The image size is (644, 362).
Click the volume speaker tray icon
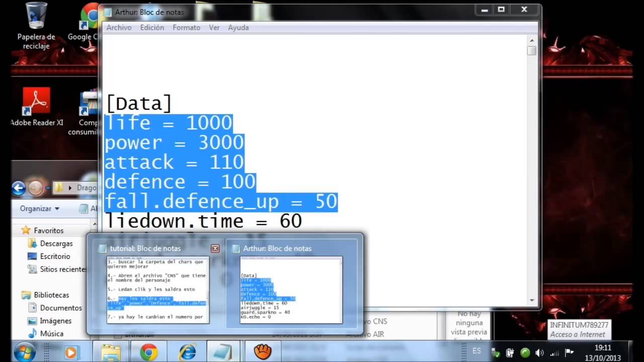click(x=540, y=352)
